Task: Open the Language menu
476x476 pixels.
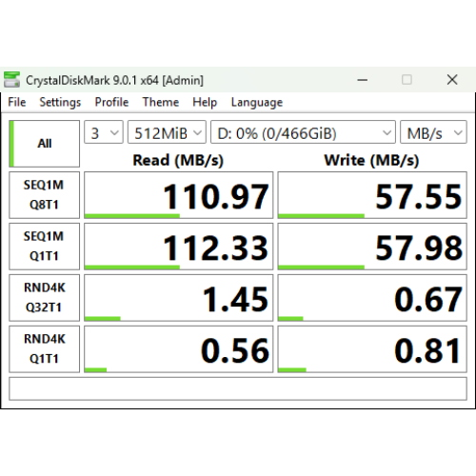Action: [257, 102]
